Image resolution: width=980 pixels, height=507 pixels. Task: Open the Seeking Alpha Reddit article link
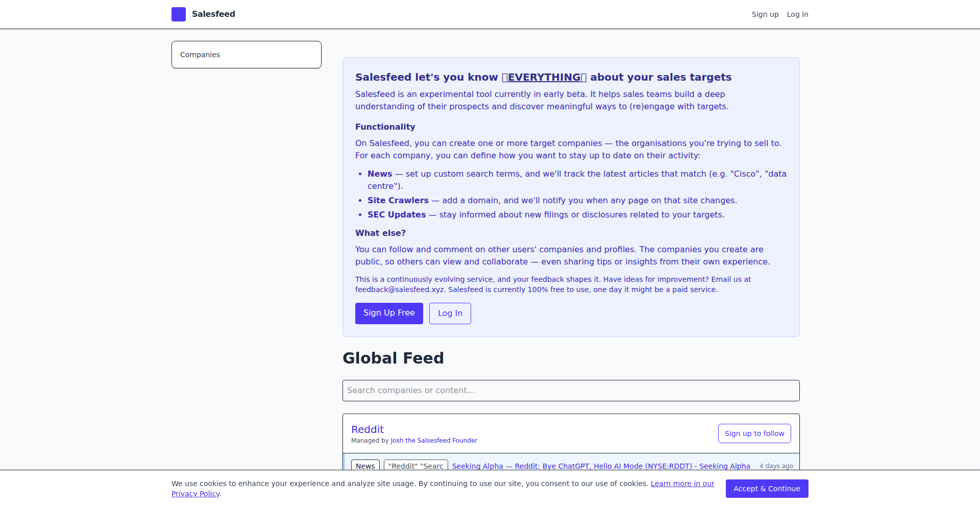pyautogui.click(x=601, y=466)
